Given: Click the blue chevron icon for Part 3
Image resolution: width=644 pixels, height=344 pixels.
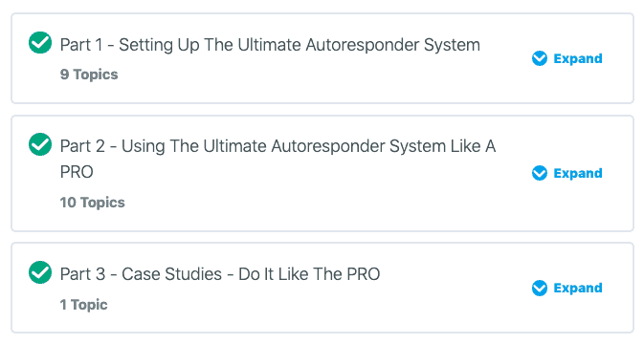Looking at the screenshot, I should tap(540, 288).
